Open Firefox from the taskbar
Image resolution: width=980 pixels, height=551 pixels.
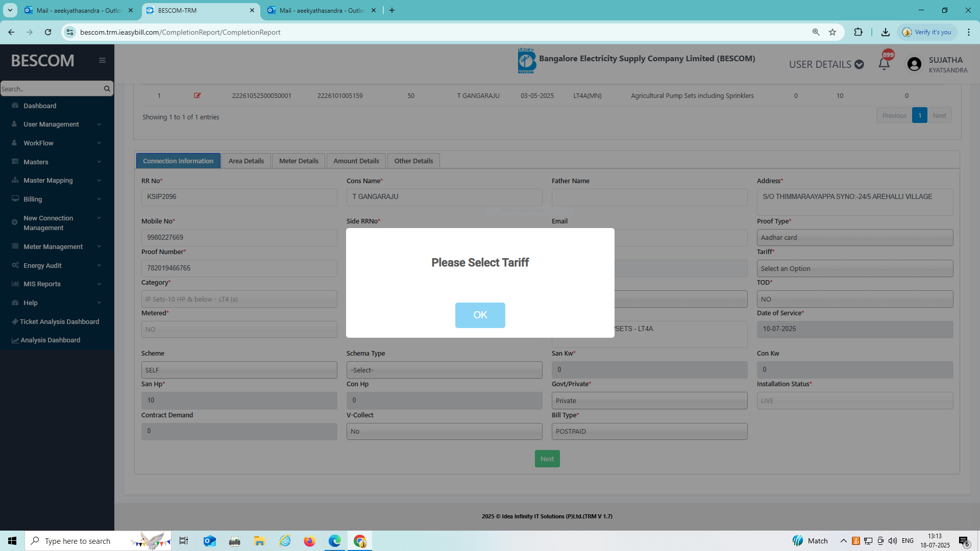[309, 541]
